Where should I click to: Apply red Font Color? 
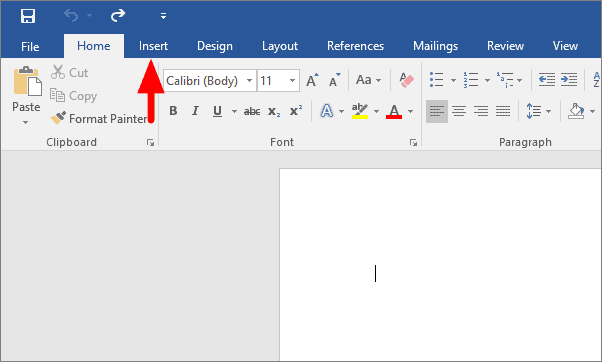394,111
